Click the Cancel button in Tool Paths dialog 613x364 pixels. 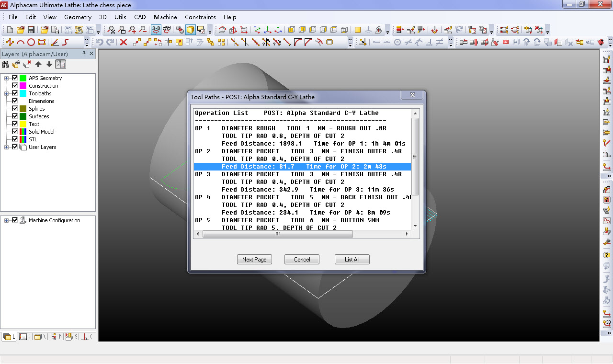pyautogui.click(x=302, y=259)
